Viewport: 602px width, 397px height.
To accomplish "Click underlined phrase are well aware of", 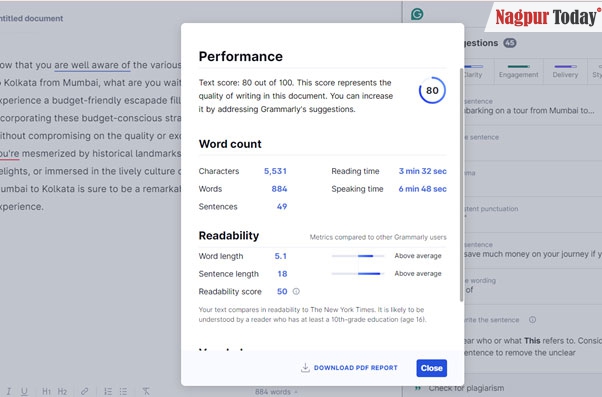I will click(92, 65).
